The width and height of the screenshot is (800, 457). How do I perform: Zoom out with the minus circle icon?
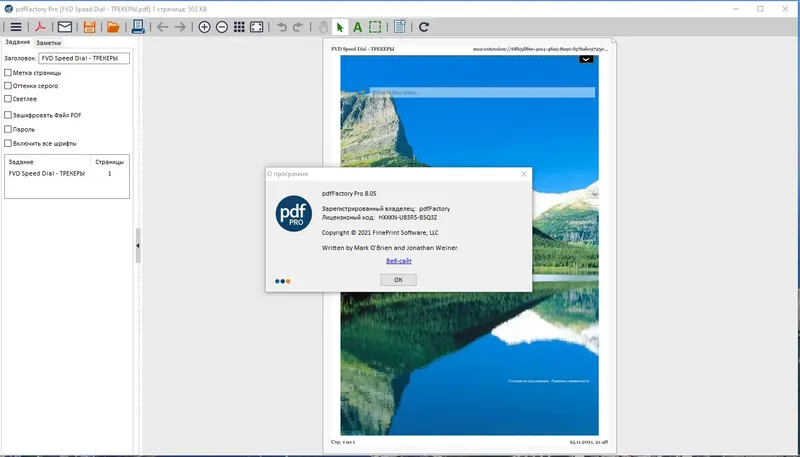coord(221,27)
